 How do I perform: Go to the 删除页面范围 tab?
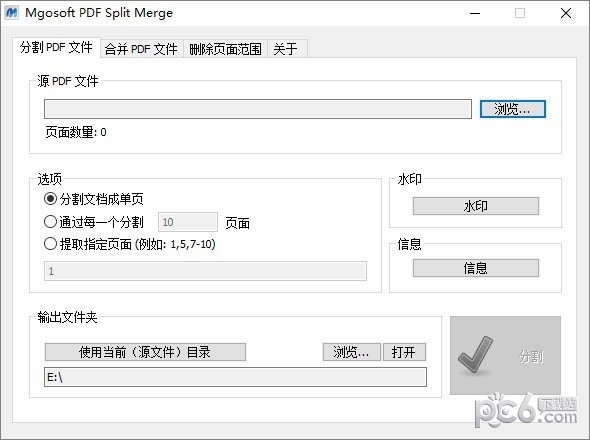click(x=225, y=49)
